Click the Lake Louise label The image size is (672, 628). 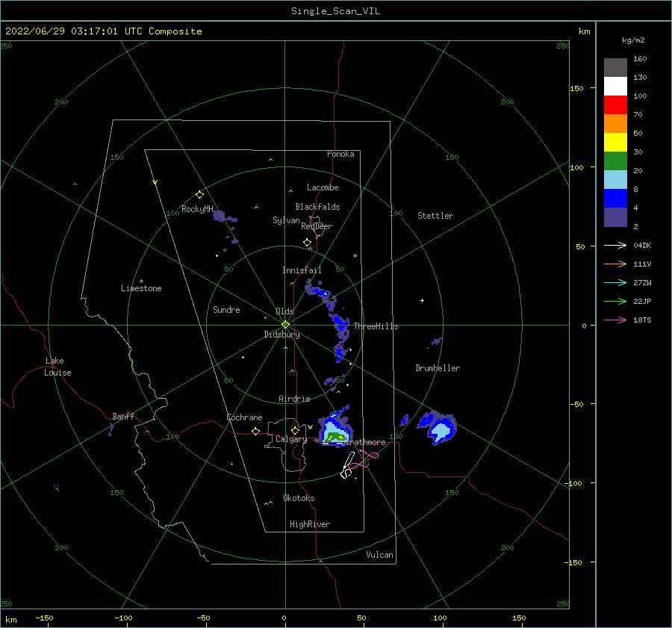click(57, 367)
